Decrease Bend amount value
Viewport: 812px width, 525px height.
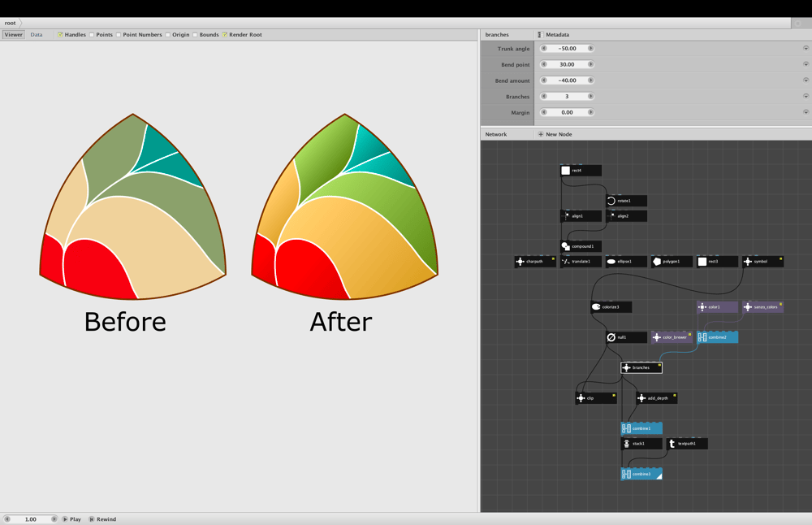pyautogui.click(x=544, y=80)
